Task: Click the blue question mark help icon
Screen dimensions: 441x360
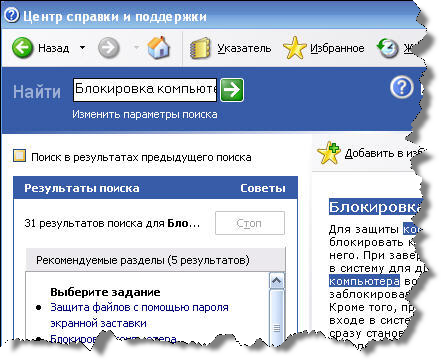Action: 402,88
